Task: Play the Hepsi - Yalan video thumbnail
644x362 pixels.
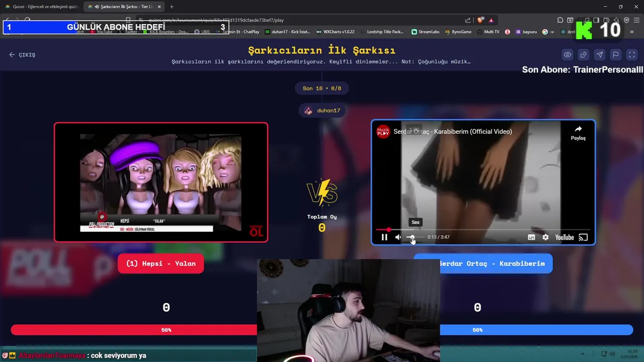Action: 161,183
